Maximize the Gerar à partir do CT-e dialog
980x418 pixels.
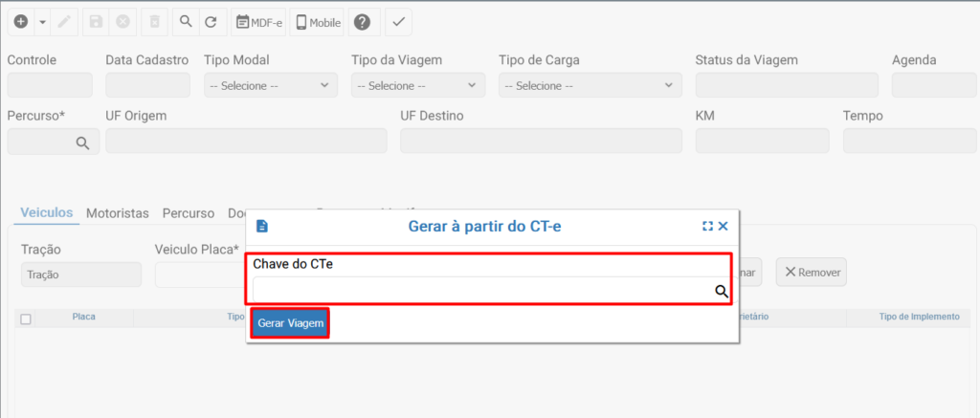click(x=707, y=226)
